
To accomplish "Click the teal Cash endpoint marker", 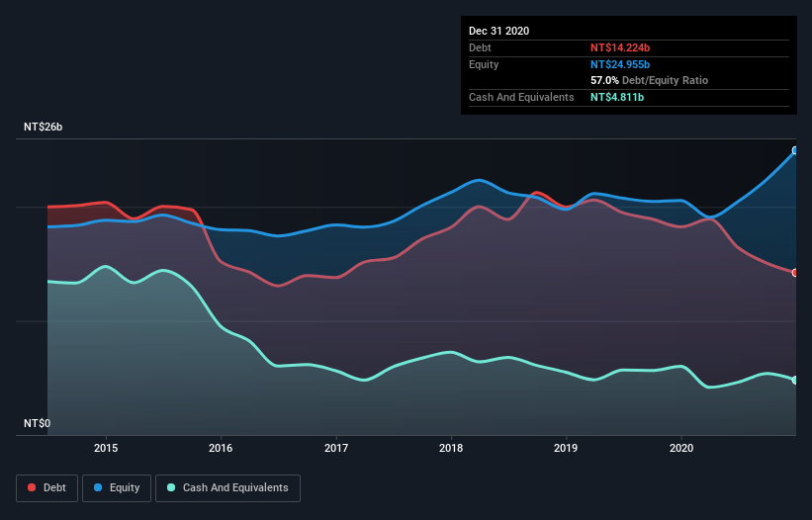I will 795,380.
